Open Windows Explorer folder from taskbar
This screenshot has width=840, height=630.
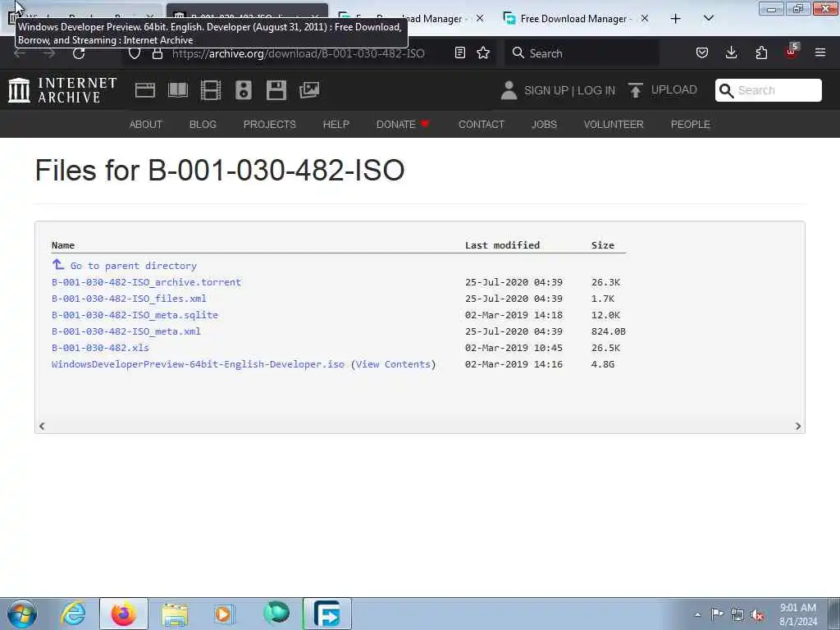175,614
